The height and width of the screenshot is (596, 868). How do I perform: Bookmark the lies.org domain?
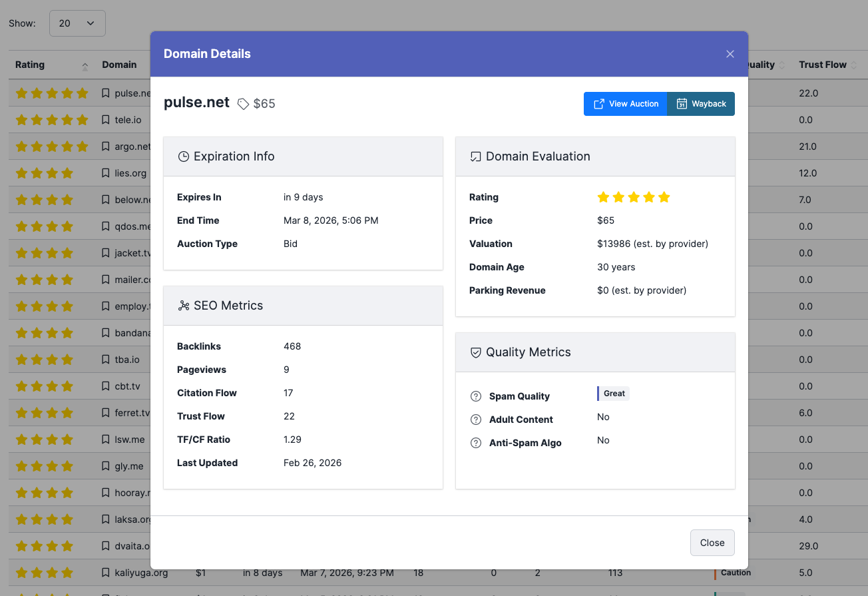pyautogui.click(x=105, y=173)
